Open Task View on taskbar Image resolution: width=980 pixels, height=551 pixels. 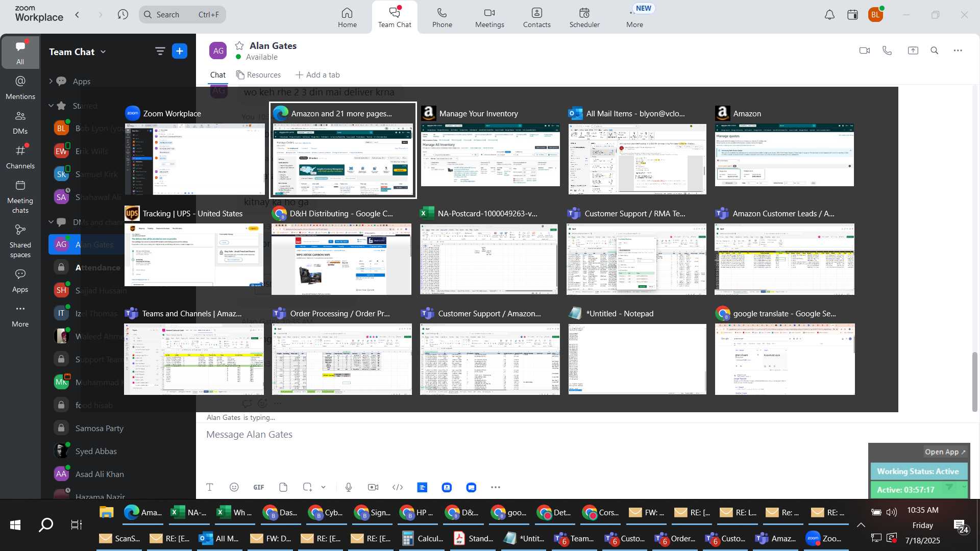(76, 524)
